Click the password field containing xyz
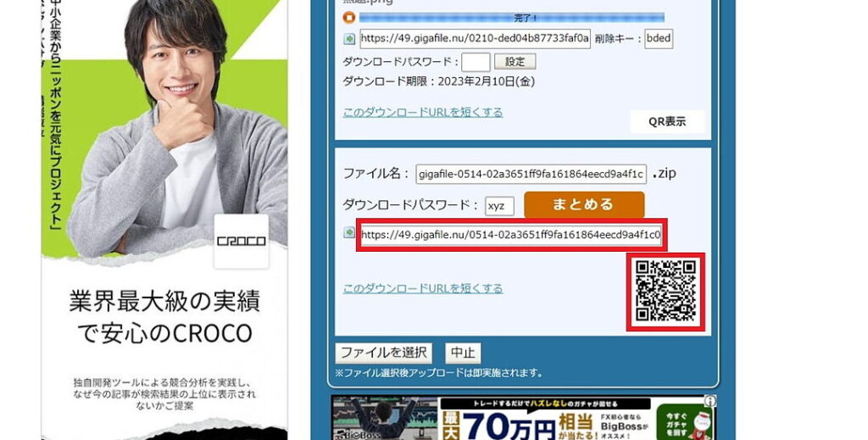Image resolution: width=868 pixels, height=440 pixels. 499,206
